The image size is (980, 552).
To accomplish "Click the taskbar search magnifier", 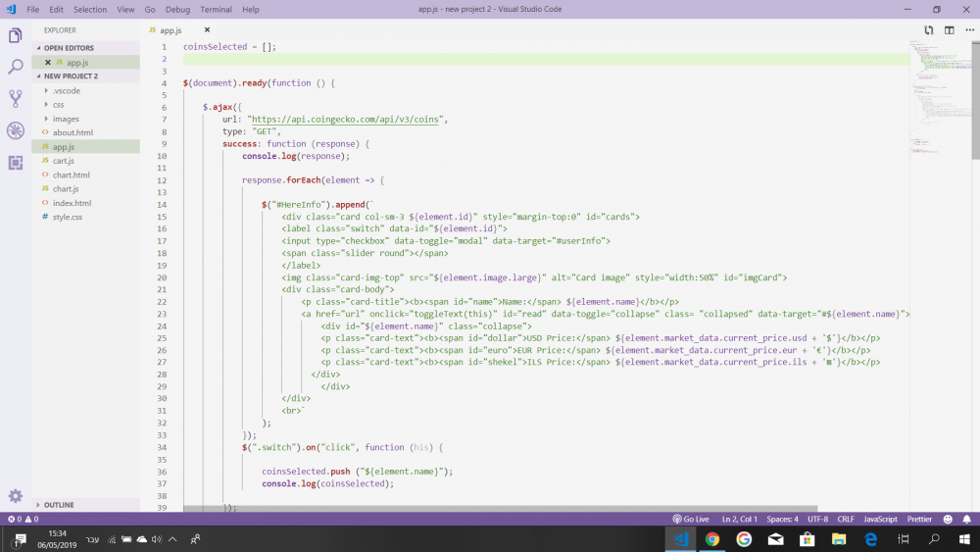I will (934, 539).
